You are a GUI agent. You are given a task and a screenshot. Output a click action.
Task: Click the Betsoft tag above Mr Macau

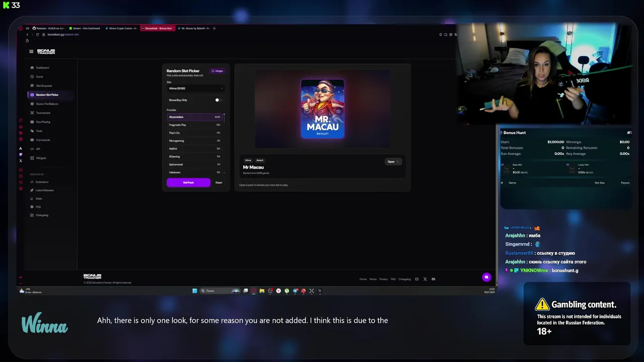coord(260,160)
